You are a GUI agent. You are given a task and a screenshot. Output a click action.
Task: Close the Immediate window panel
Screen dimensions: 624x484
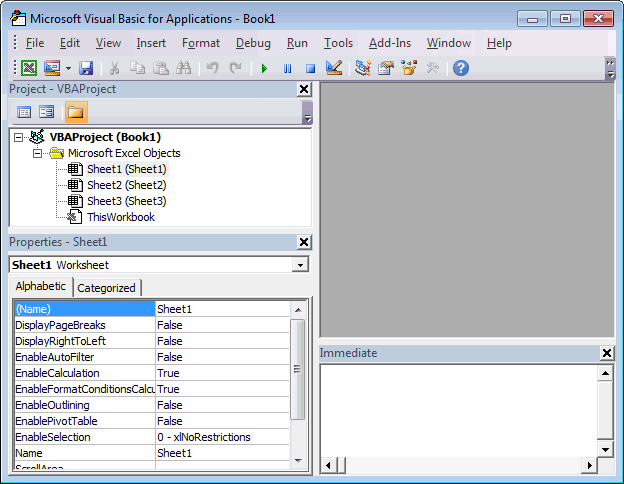(606, 353)
